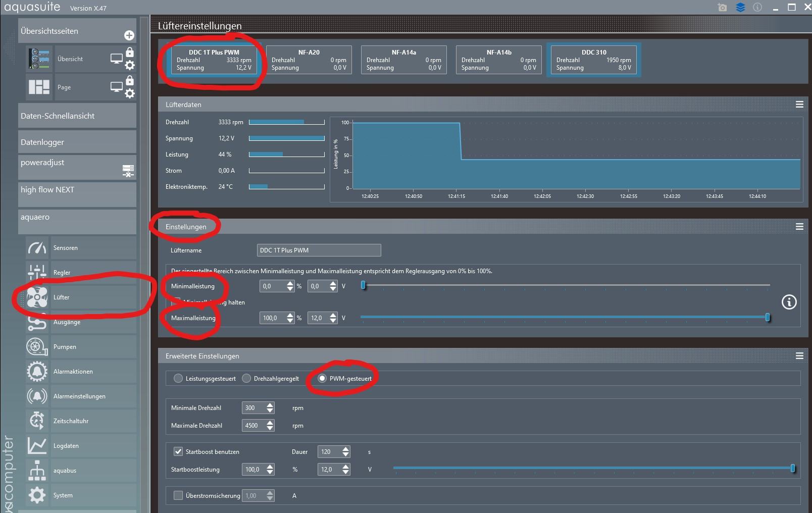Click the lock icon of Page entry
The width and height of the screenshot is (812, 513).
pyautogui.click(x=130, y=80)
